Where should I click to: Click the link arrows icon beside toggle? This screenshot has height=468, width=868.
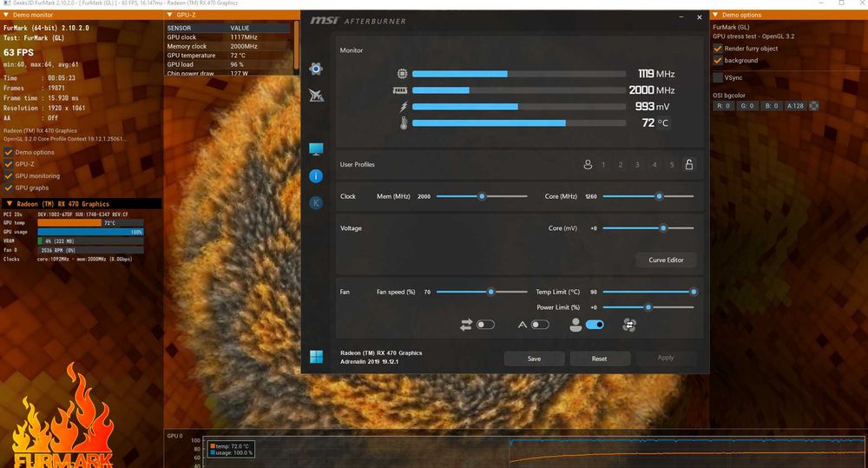pyautogui.click(x=466, y=325)
